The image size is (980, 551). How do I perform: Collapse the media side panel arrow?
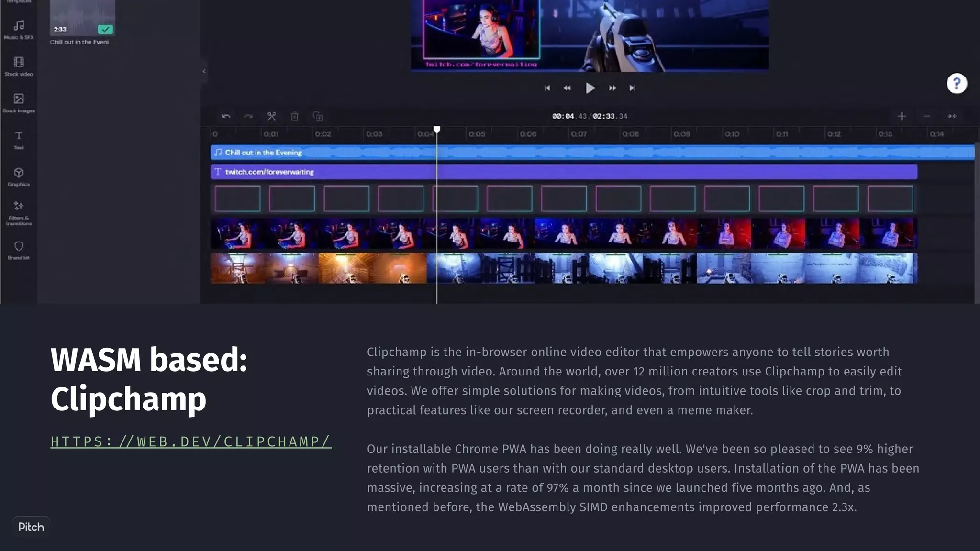[204, 71]
